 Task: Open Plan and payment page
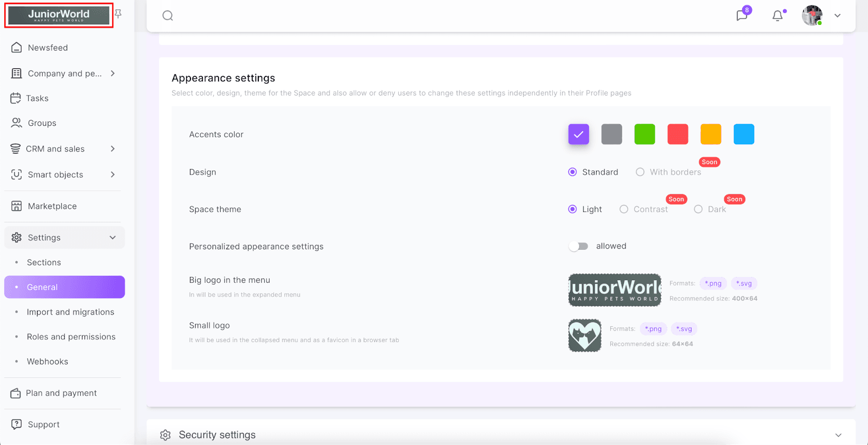point(61,393)
